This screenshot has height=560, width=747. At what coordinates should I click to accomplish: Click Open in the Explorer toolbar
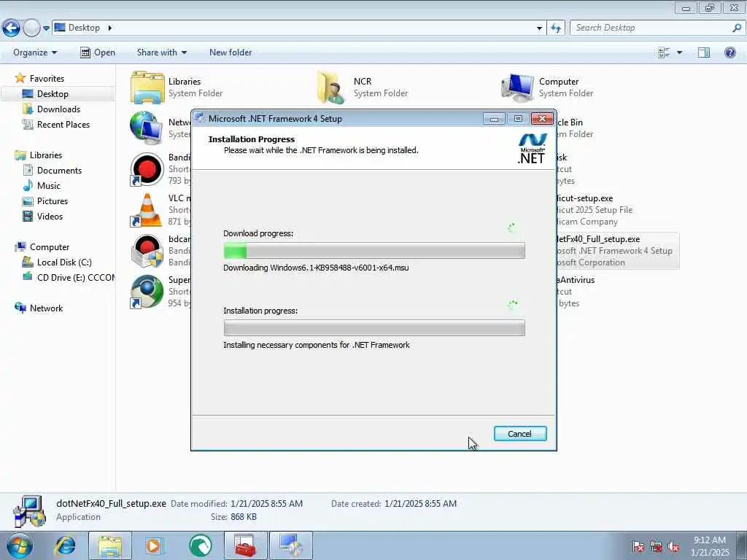98,52
